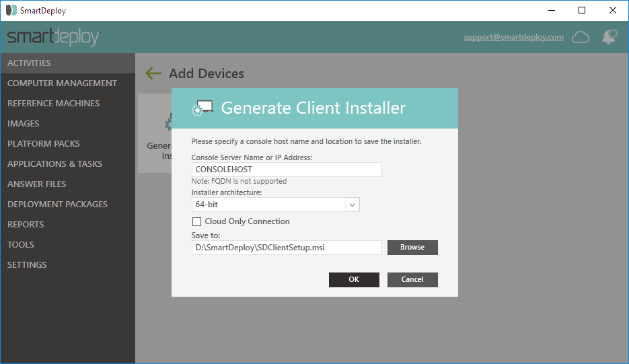Select Answer Files in sidebar

[x=68, y=184]
